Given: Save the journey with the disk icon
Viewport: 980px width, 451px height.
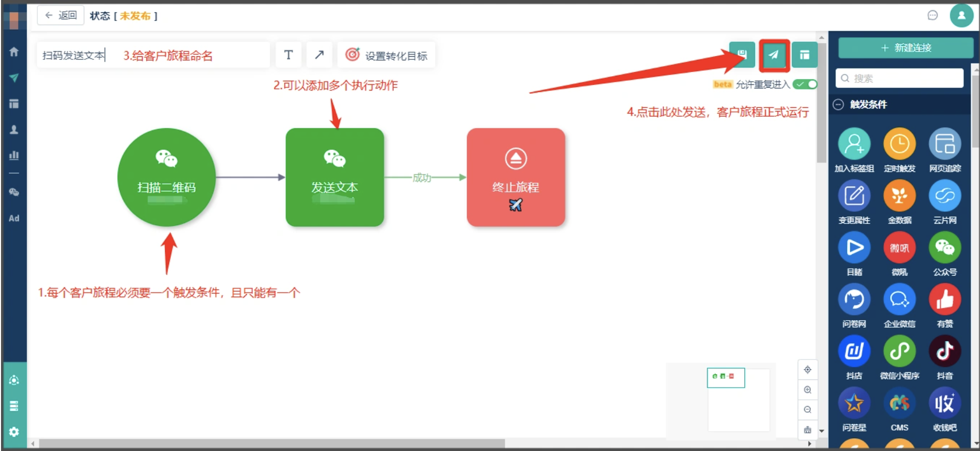Looking at the screenshot, I should point(742,55).
